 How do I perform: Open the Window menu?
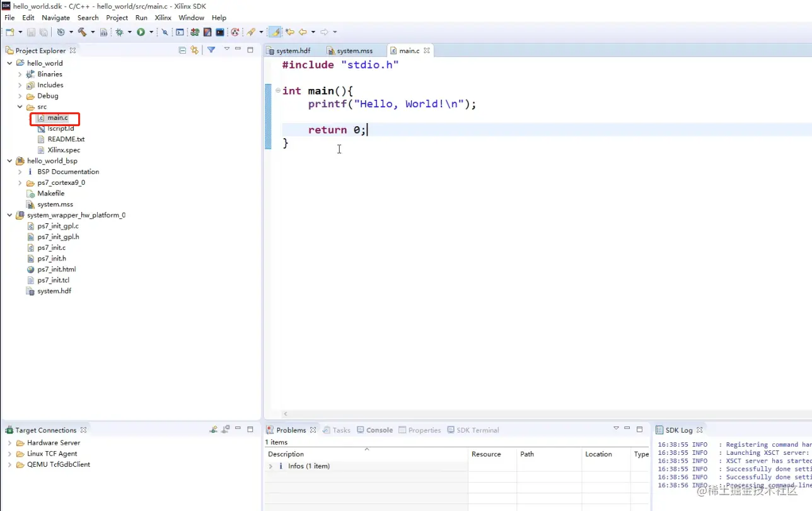click(192, 18)
